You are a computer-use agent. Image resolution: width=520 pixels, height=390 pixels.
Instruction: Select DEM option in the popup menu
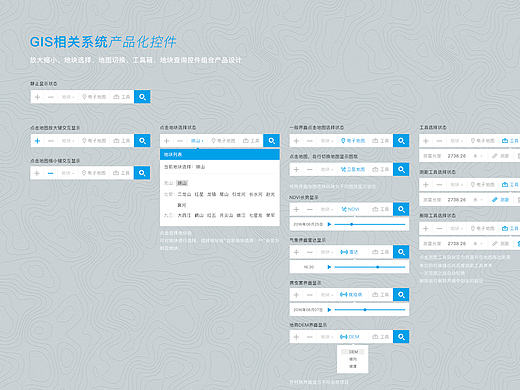coord(353,352)
